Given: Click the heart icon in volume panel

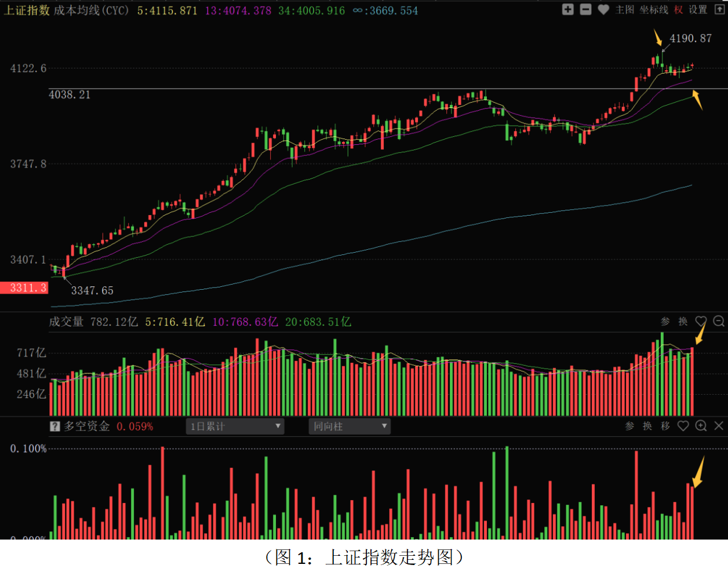Looking at the screenshot, I should point(701,321).
